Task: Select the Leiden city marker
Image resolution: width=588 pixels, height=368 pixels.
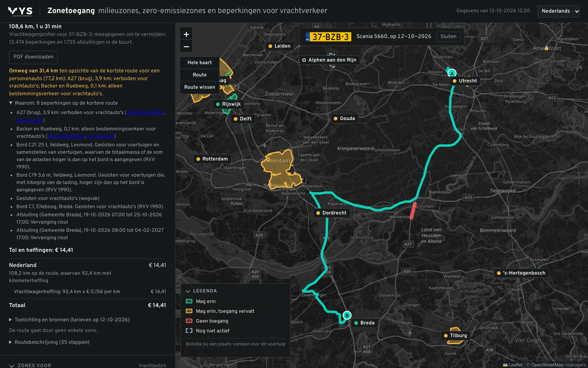Action: [279, 46]
